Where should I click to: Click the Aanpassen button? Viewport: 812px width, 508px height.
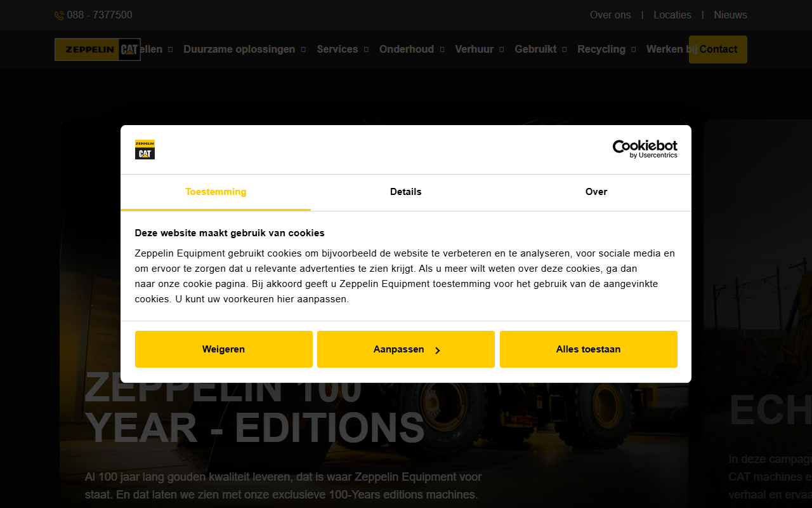click(x=406, y=349)
